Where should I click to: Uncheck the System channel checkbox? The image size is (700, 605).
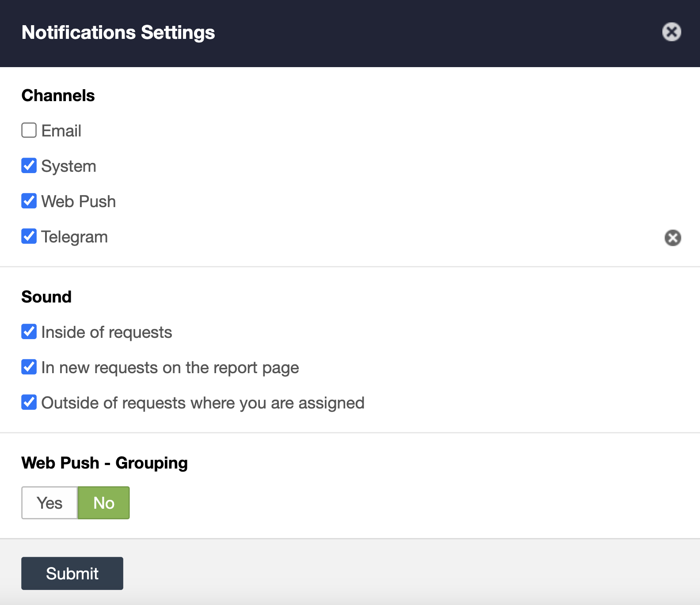[29, 166]
